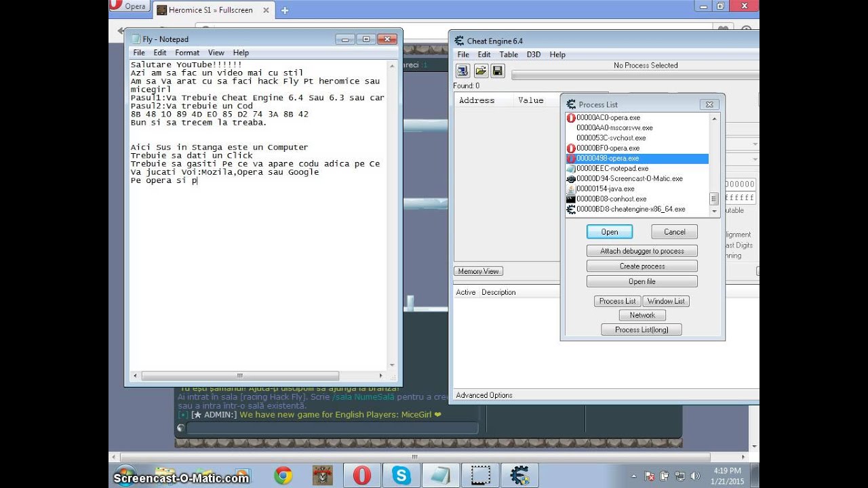Screen dimensions: 868x488
Task: Click the Description column header
Action: (498, 293)
